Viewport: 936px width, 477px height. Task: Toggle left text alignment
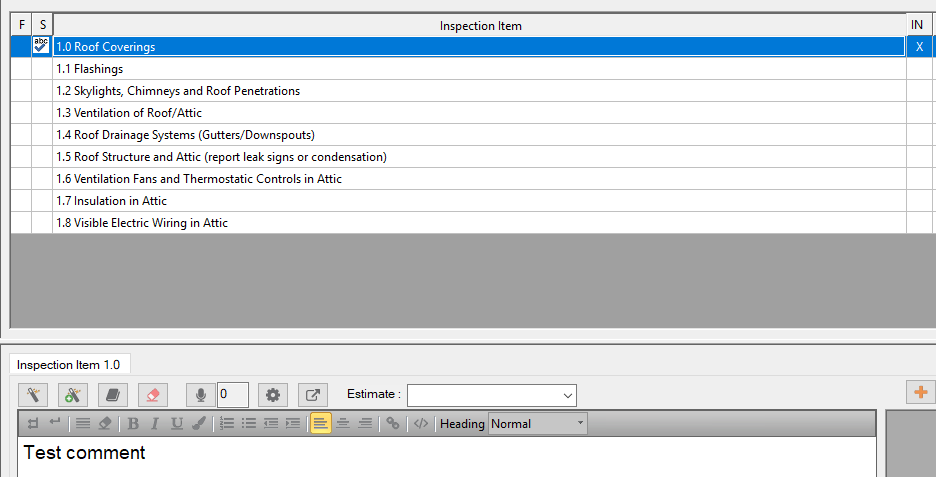[320, 424]
